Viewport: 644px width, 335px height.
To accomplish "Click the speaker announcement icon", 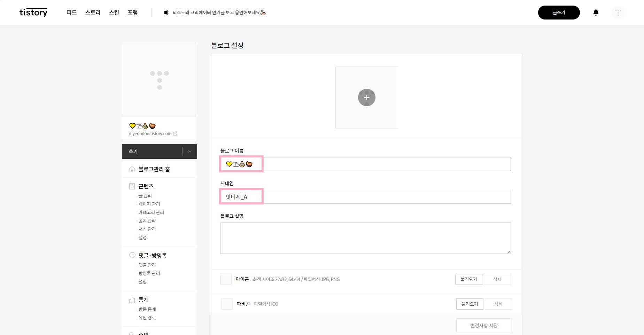I will point(167,13).
